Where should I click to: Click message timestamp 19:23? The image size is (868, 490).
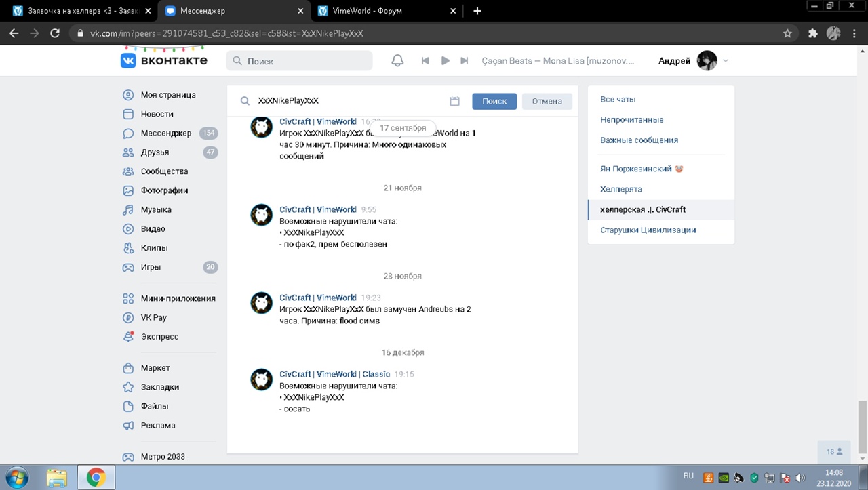[x=371, y=298]
